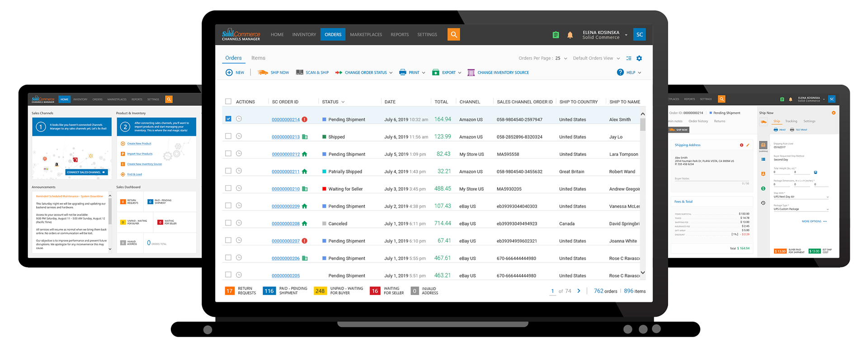Check the box for order 00000000208
Image resolution: width=868 pixels, height=347 pixels.
click(228, 223)
